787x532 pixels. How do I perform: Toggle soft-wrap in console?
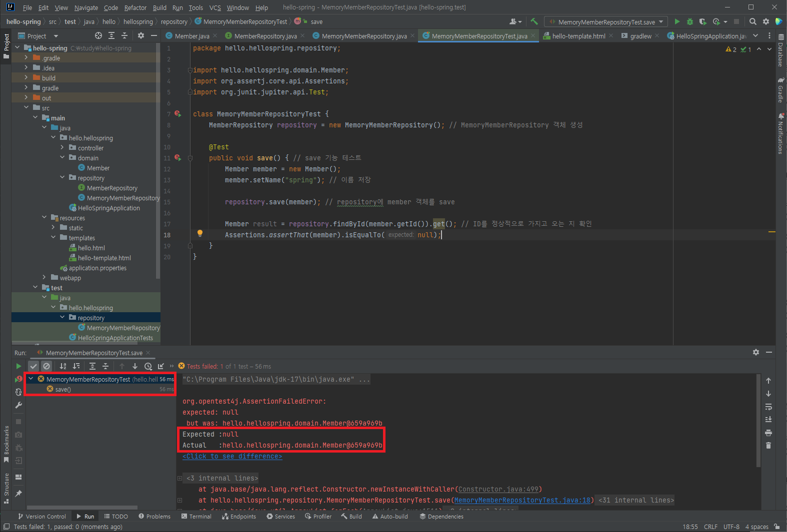(768, 407)
